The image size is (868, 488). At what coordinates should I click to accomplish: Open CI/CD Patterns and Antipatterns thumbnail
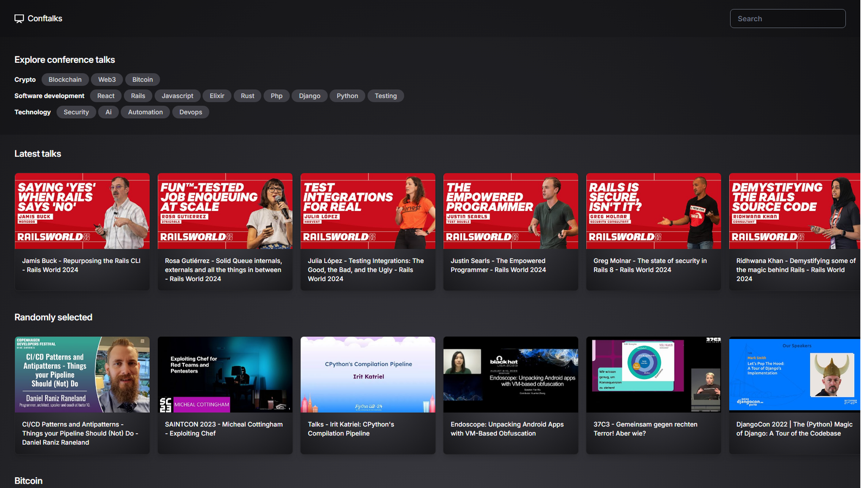click(x=82, y=375)
